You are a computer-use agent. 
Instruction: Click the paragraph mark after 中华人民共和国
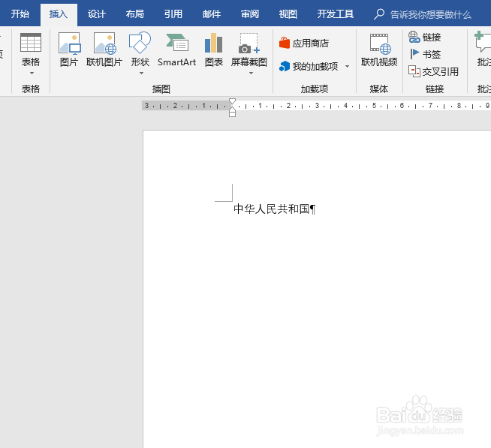pos(312,209)
